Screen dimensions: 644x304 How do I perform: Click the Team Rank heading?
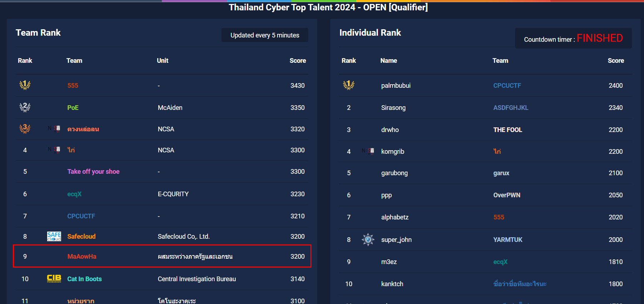click(38, 33)
